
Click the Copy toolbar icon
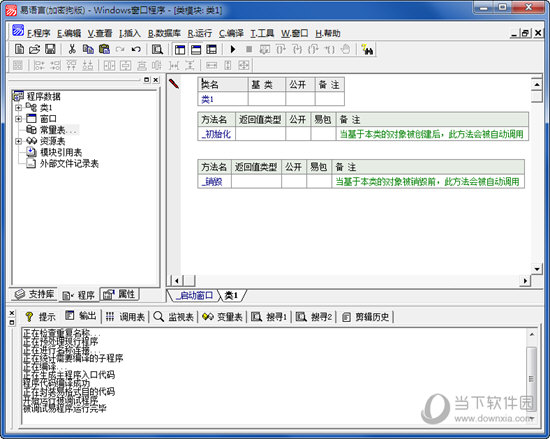(88, 49)
